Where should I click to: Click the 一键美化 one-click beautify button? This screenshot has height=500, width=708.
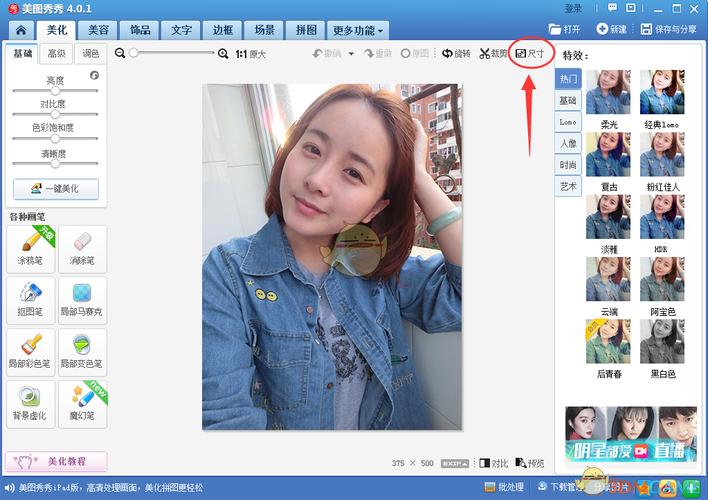[55, 188]
